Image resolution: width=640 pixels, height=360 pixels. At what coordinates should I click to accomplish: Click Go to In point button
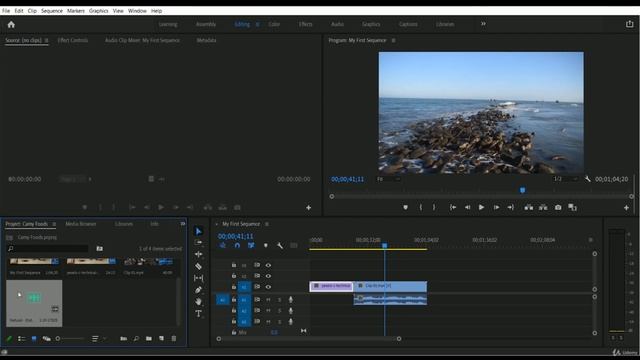(453, 207)
